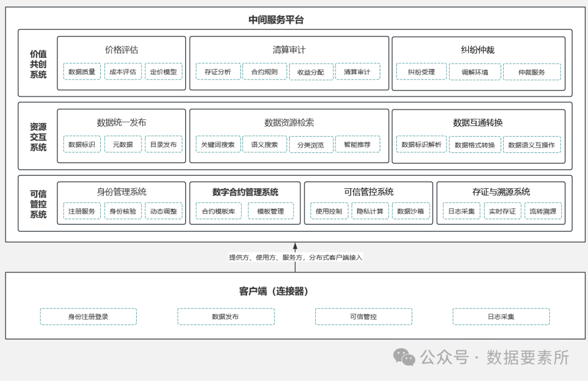
Task: Open the 流转溯源 component in 存证与溯源系统
Action: 543,211
